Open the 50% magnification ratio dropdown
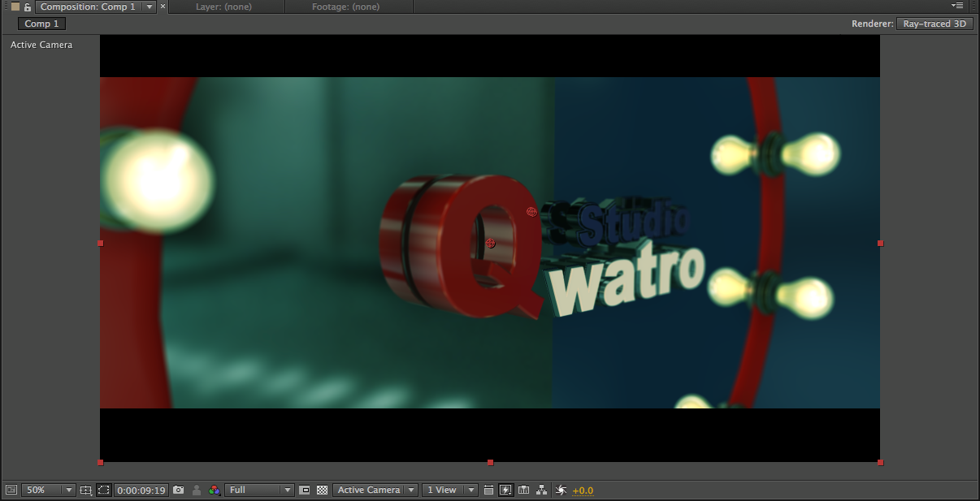980x501 pixels. [48, 490]
